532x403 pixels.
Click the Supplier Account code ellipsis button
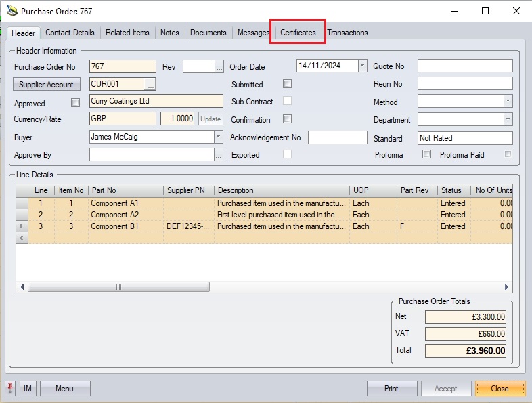coord(151,85)
